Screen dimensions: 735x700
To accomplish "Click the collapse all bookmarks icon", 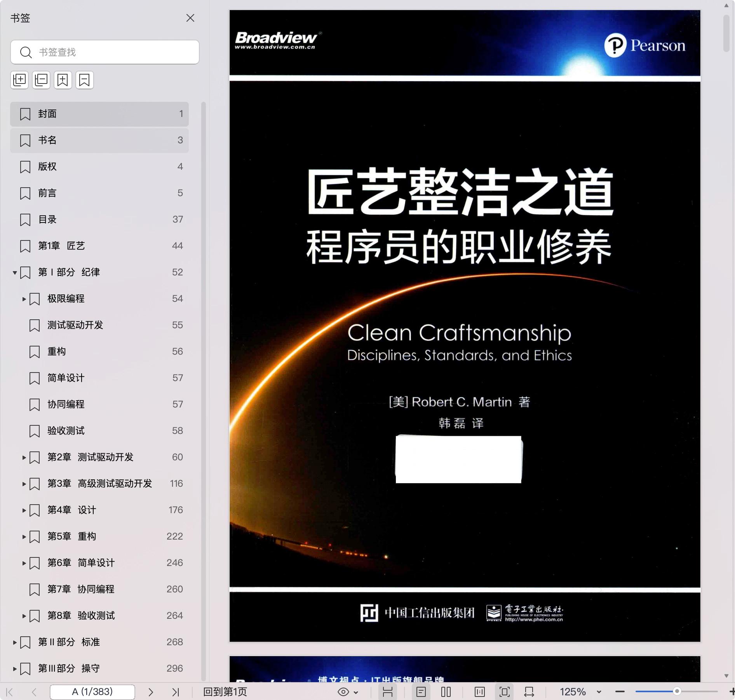I will point(41,80).
